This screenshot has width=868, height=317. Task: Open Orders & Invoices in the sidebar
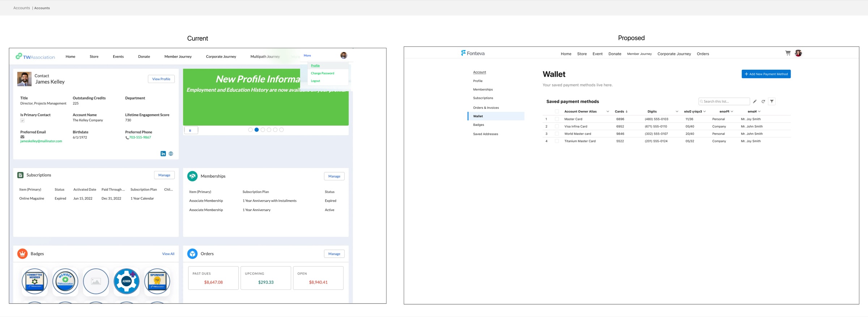pyautogui.click(x=486, y=108)
